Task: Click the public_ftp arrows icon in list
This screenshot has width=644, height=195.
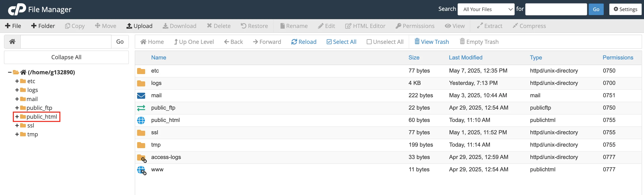Action: coord(141,108)
